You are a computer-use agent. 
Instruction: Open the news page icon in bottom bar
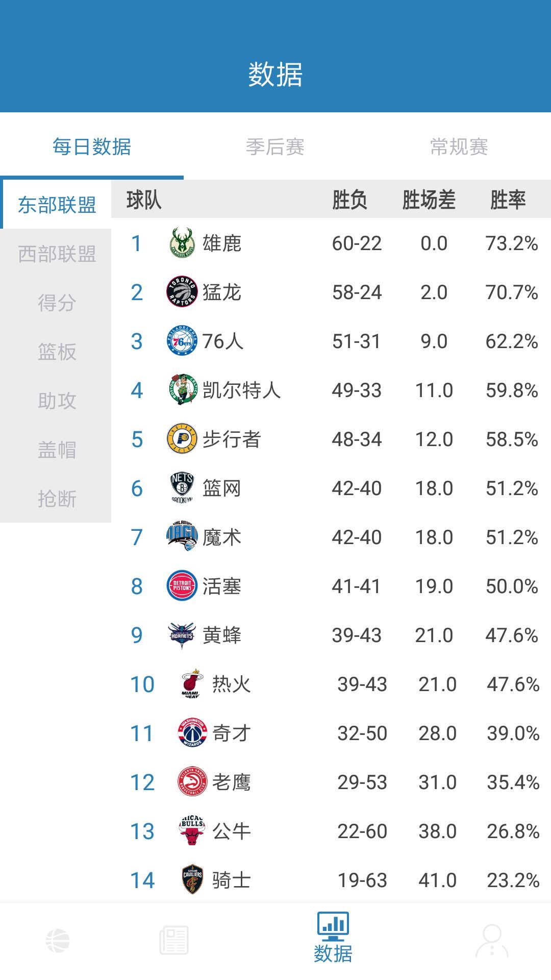174,940
